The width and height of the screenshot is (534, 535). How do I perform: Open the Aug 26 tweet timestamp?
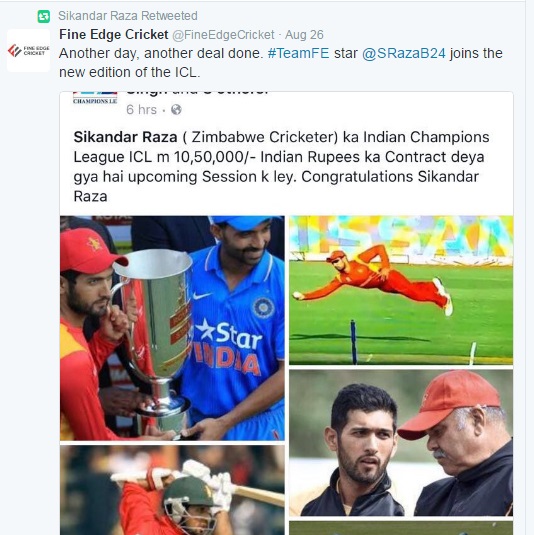[x=304, y=35]
